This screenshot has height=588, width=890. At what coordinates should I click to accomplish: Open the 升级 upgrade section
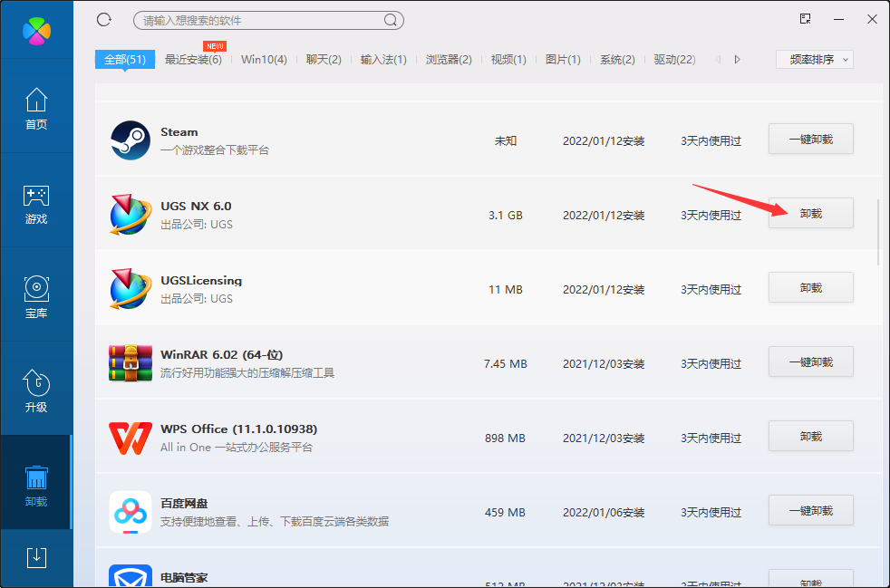(36, 391)
